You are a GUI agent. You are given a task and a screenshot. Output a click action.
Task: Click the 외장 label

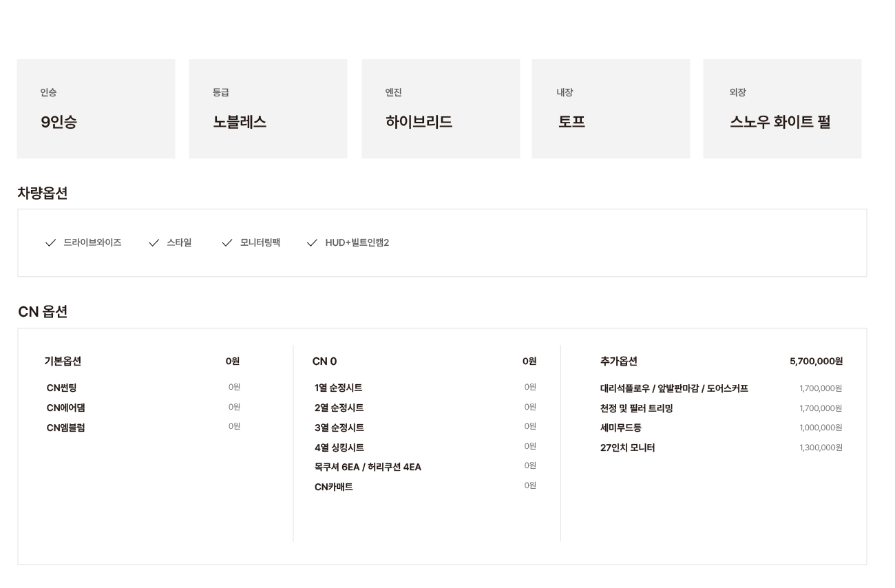click(737, 92)
